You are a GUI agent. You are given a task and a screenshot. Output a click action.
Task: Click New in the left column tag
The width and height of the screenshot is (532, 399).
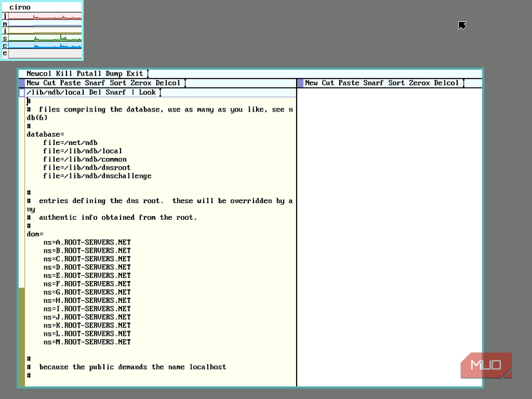[x=33, y=83]
